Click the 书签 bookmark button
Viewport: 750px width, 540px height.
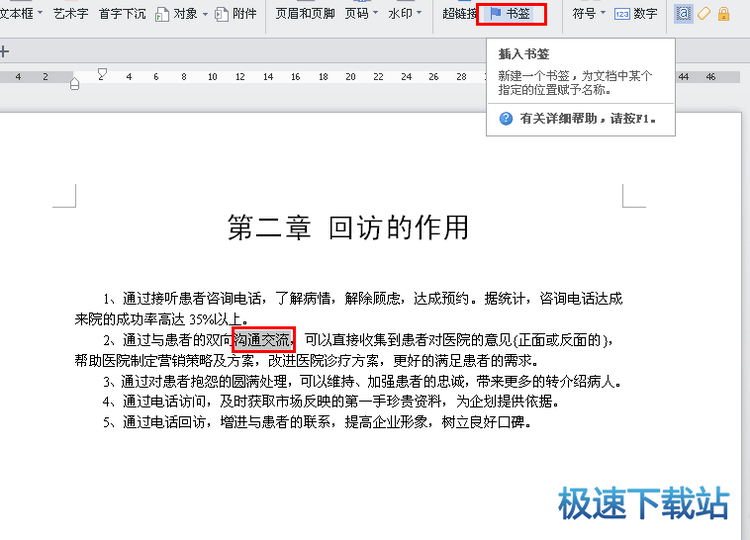[x=511, y=14]
